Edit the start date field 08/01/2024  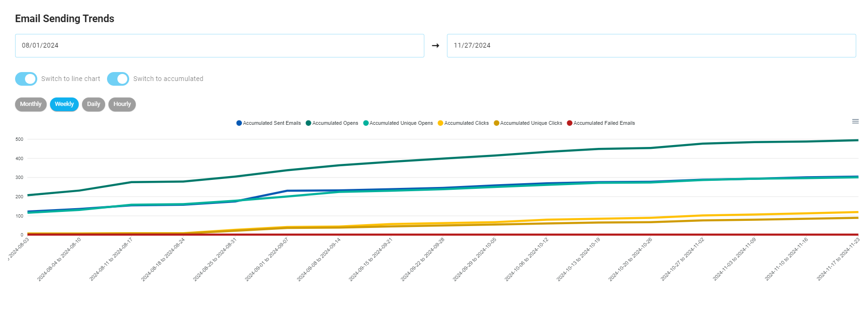[220, 46]
